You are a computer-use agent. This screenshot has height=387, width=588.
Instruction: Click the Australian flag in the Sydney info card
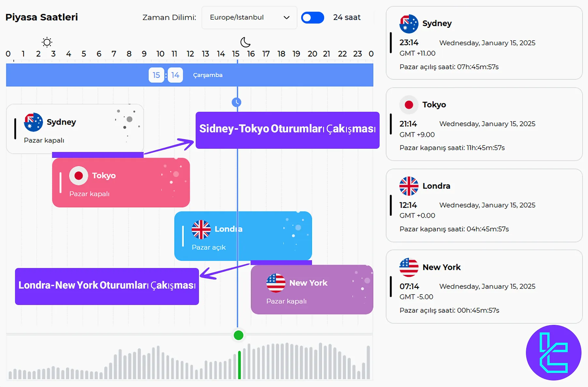coord(409,24)
